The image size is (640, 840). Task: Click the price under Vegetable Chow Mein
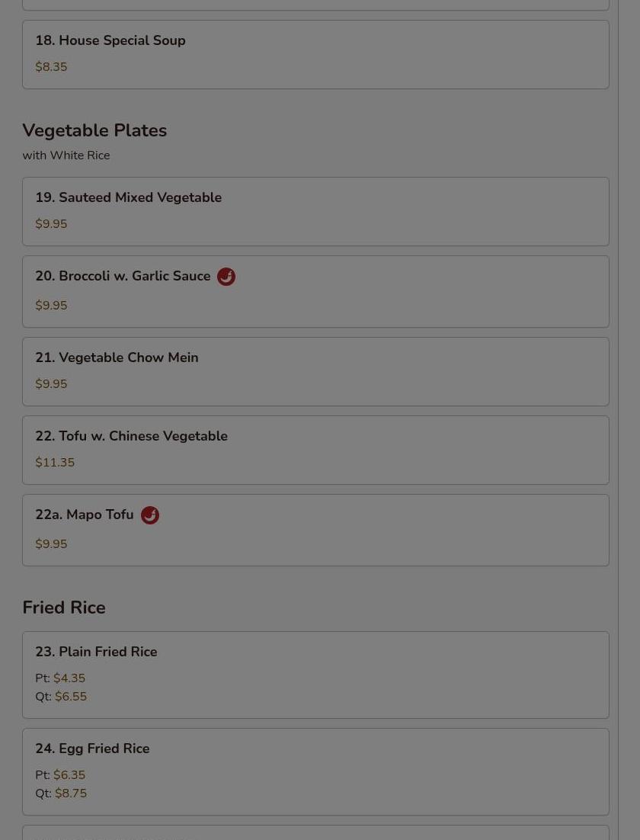tap(51, 384)
